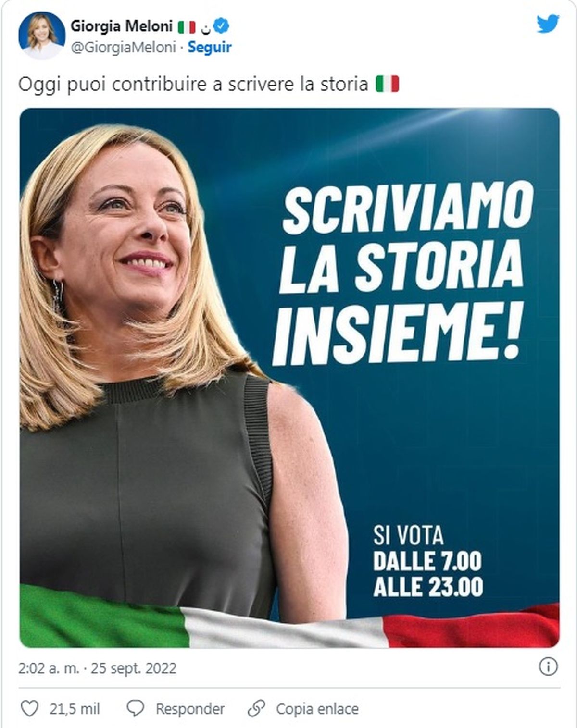Open the campaign poster image
Image resolution: width=577 pixels, height=728 pixels.
(289, 378)
